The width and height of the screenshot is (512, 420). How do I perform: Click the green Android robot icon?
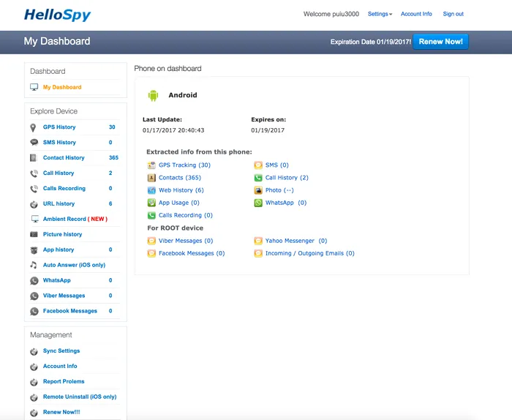(153, 95)
